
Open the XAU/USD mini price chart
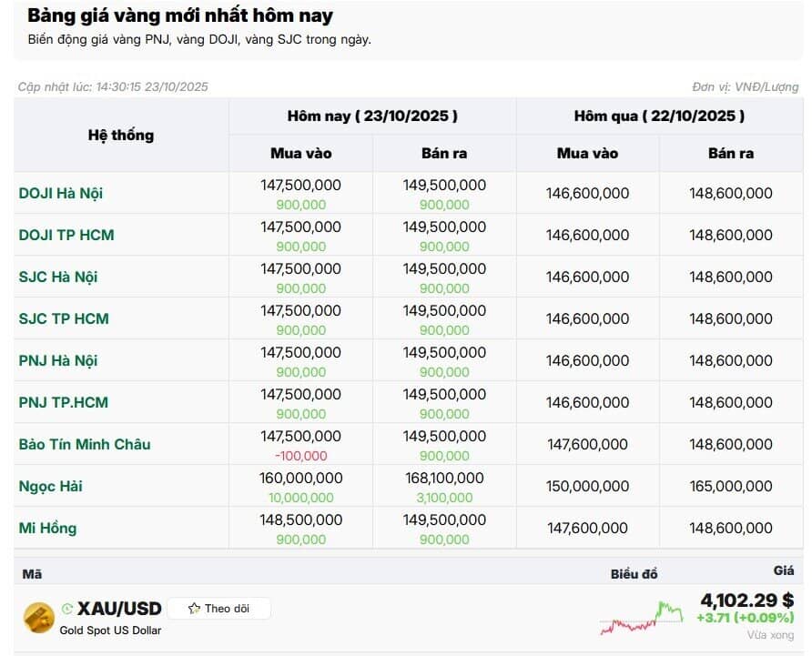(642, 618)
